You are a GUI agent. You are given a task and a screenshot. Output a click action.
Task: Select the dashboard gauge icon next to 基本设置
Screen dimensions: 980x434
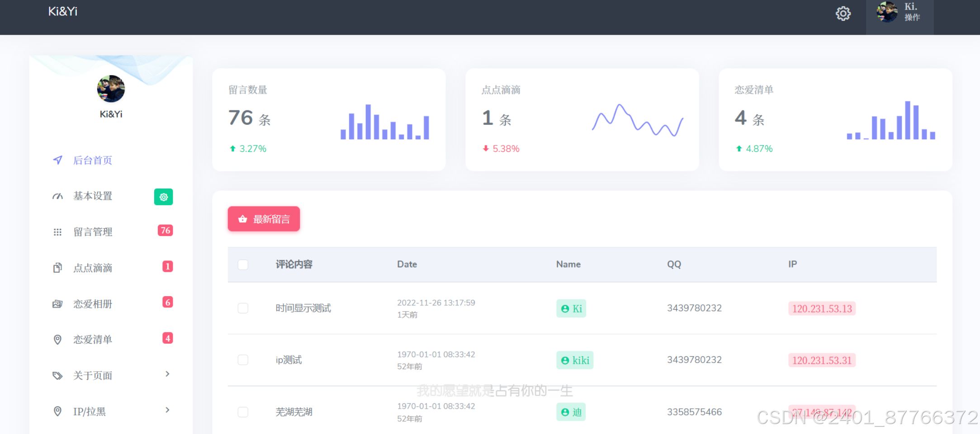57,196
